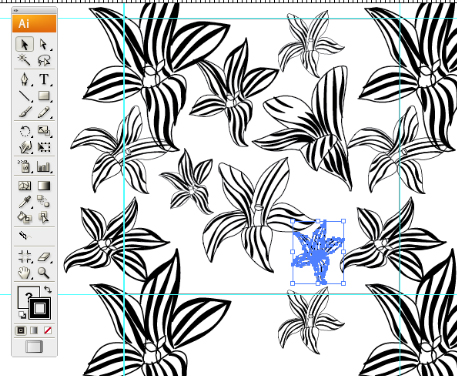Select the Column Graph tool

[x=44, y=166]
